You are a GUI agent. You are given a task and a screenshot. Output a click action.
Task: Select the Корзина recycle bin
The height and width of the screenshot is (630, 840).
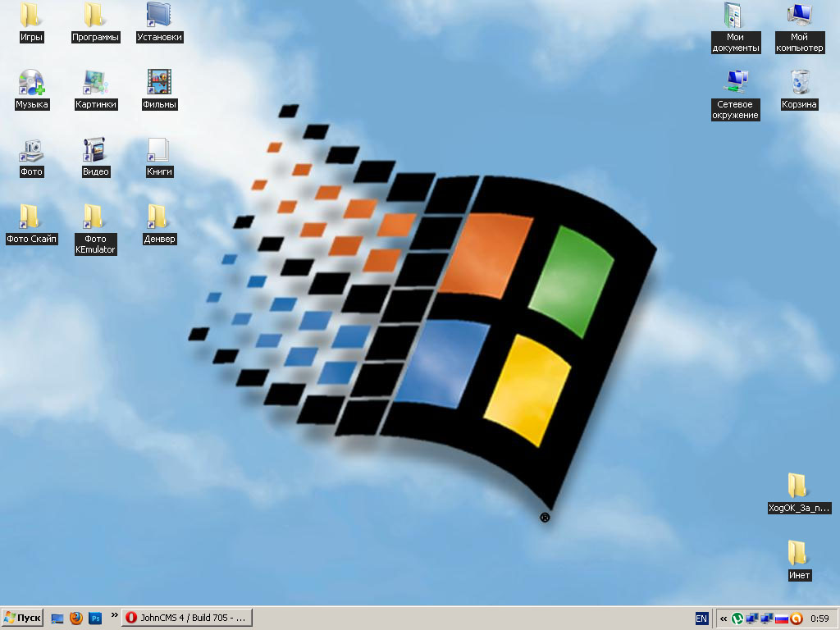pos(799,89)
